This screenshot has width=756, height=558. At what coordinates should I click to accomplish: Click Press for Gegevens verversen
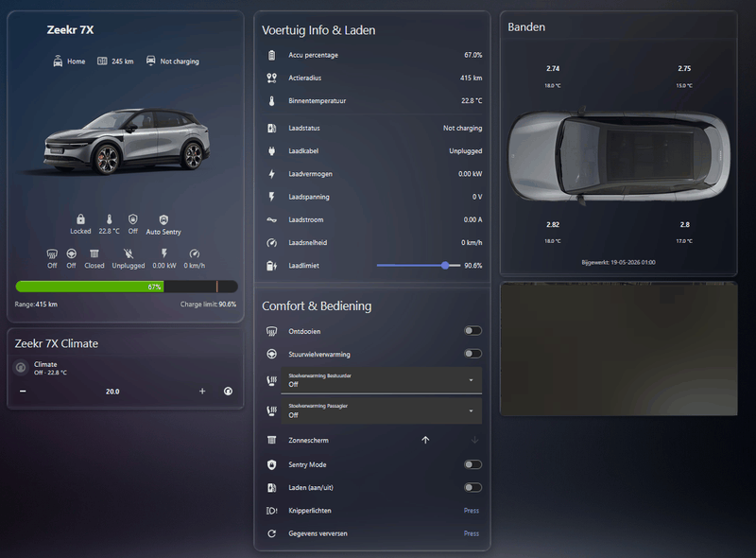(x=471, y=533)
